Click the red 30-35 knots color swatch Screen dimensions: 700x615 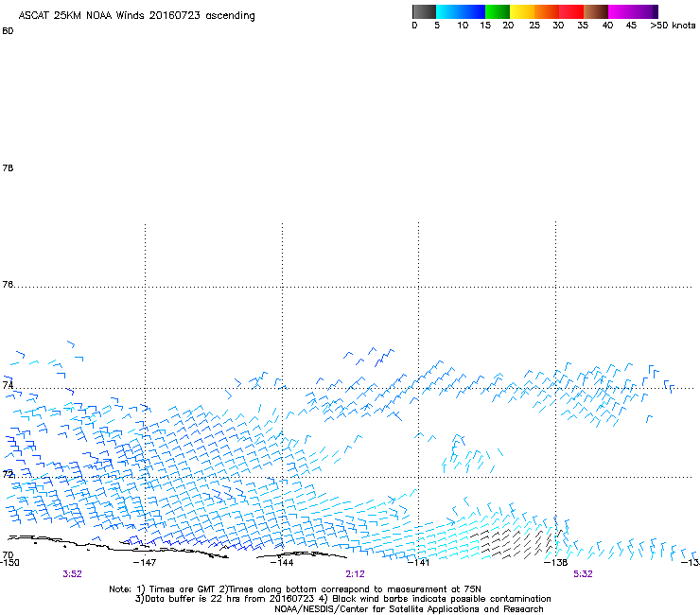click(571, 11)
